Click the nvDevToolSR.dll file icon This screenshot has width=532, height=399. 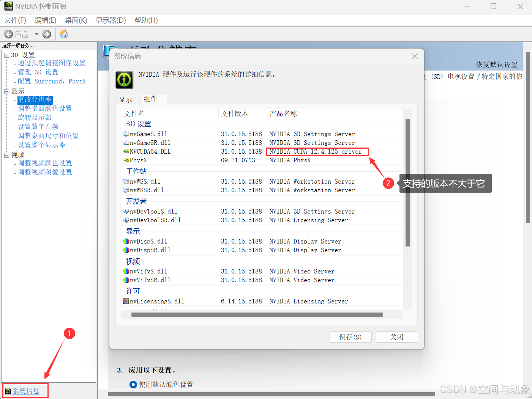(126, 220)
